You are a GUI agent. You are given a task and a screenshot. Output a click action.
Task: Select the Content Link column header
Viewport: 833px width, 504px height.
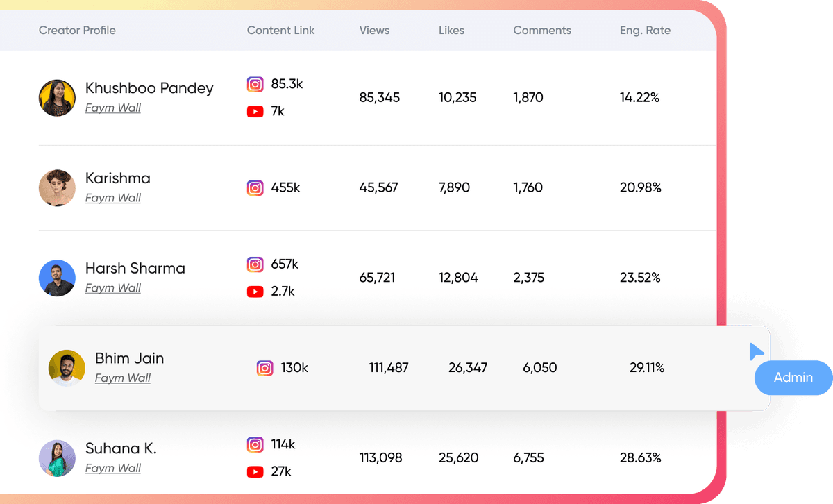click(x=280, y=31)
